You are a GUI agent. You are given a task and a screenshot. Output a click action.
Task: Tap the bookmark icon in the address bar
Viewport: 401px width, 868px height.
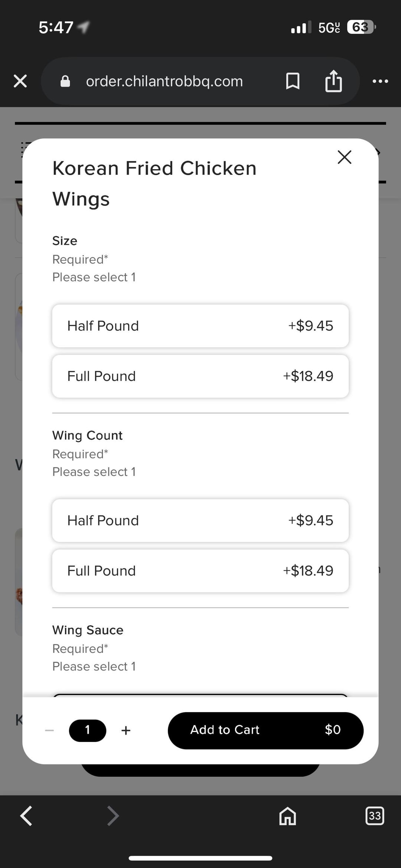point(293,81)
